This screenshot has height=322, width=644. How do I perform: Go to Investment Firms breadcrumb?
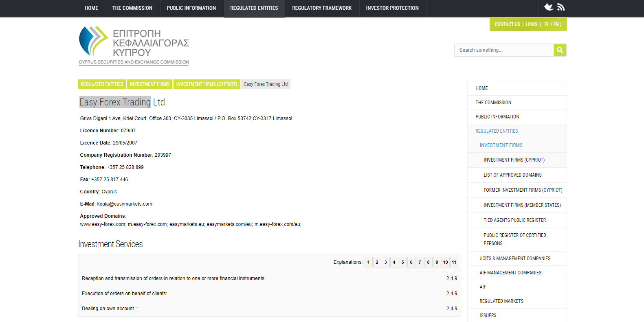tap(149, 84)
